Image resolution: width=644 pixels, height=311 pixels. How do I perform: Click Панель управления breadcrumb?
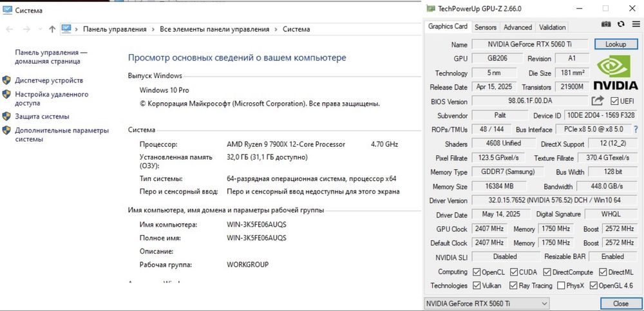click(x=115, y=29)
